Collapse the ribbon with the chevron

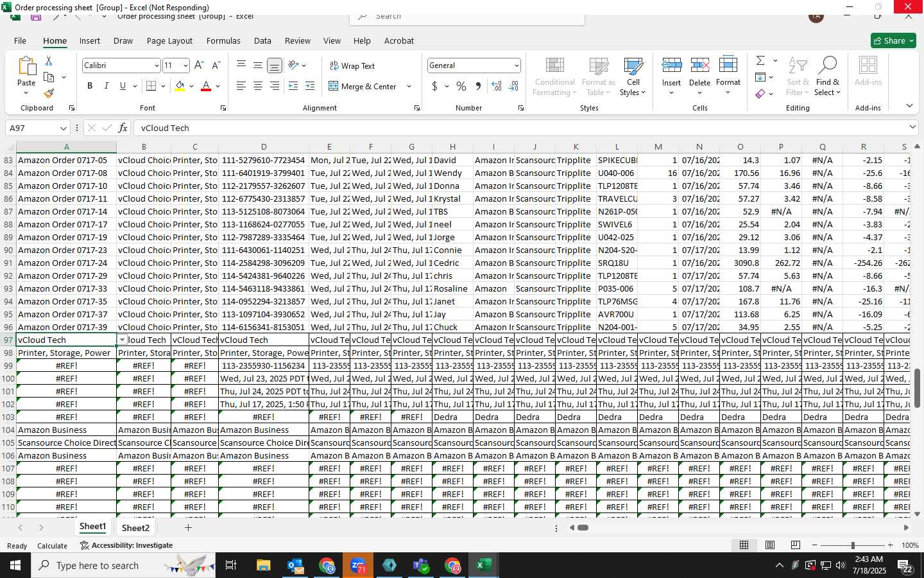click(909, 105)
